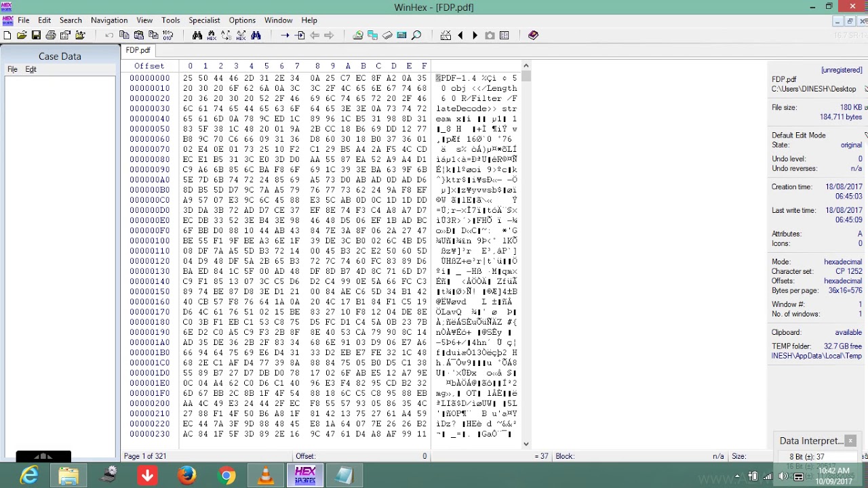Image resolution: width=868 pixels, height=488 pixels.
Task: Open the Help menu
Action: pyautogui.click(x=309, y=20)
